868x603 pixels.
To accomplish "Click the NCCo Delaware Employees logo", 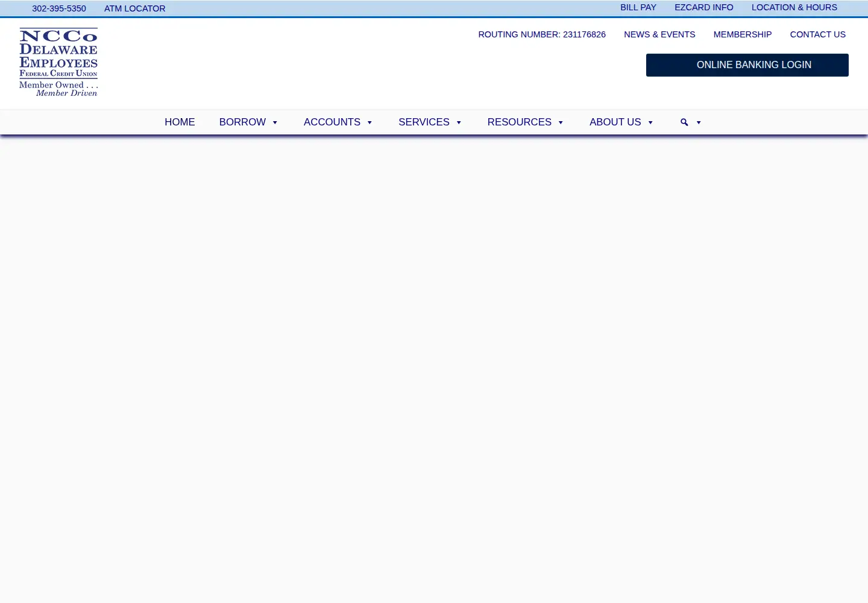I will click(x=58, y=62).
